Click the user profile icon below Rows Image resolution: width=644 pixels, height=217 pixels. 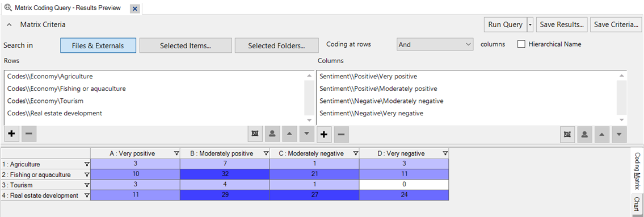(x=272, y=134)
